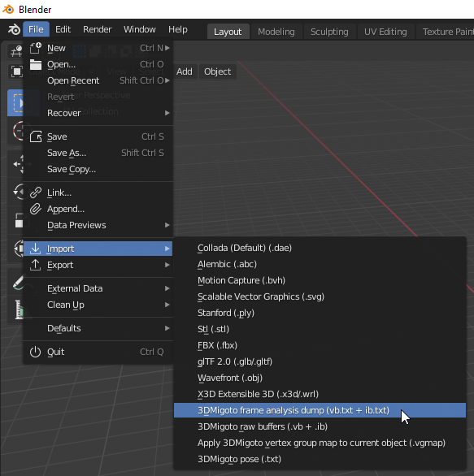
Task: Switch to the Layout workspace tab
Action: click(228, 32)
